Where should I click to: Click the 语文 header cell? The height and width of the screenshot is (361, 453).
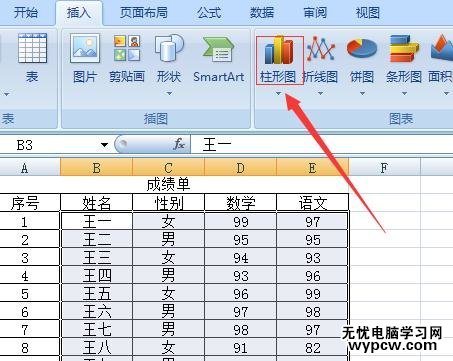312,203
